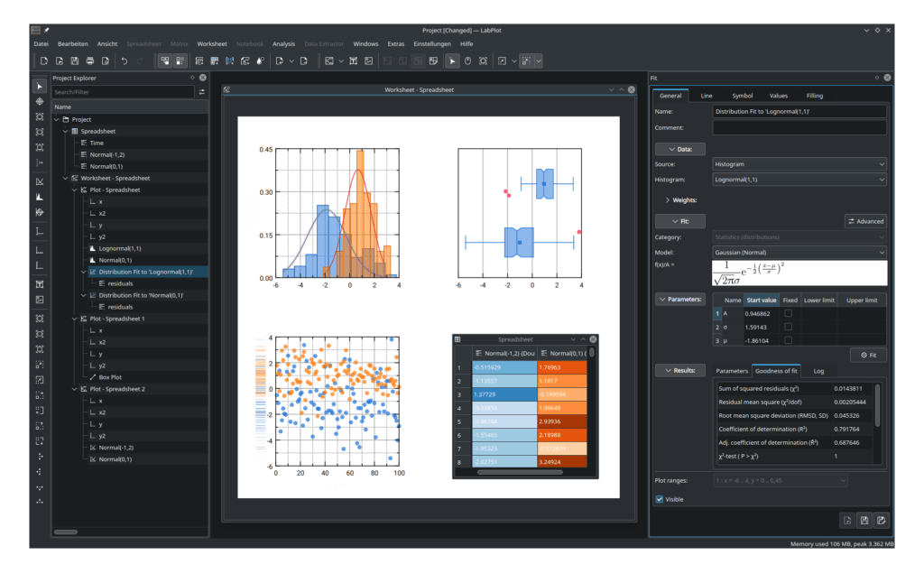This screenshot has width=924, height=583.
Task: Enable the Fixed checkbox for parameter A
Action: tap(789, 313)
